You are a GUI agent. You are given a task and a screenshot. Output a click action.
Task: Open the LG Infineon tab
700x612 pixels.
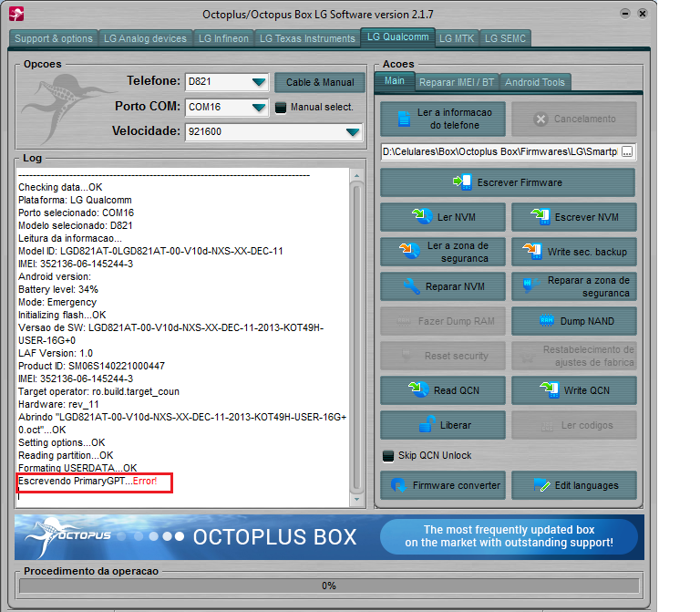pos(223,38)
